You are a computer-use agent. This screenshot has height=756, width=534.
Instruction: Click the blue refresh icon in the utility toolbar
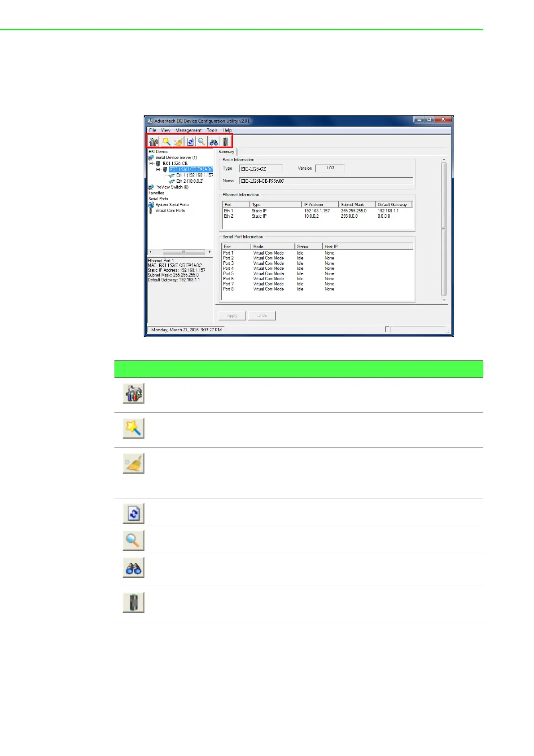coord(190,142)
